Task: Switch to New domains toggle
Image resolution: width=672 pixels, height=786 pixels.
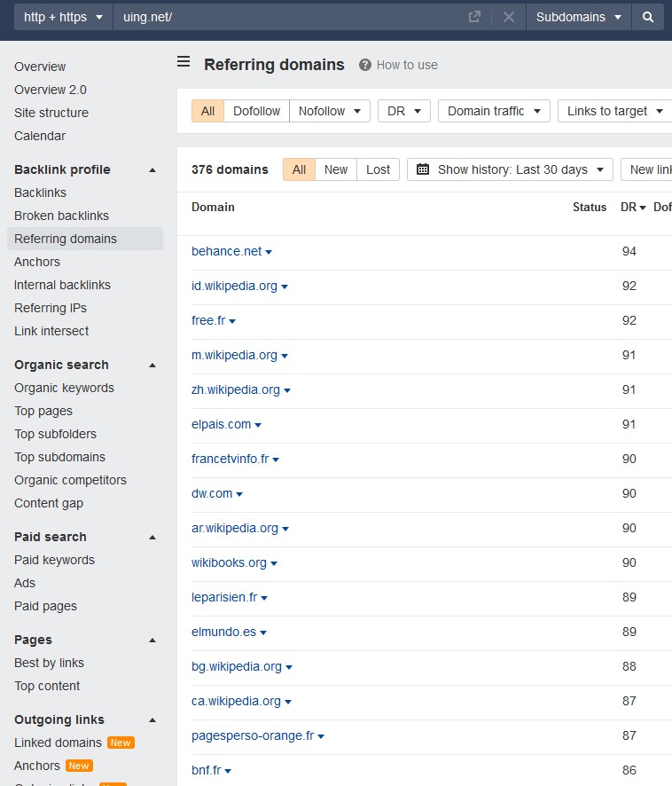Action: coord(336,169)
